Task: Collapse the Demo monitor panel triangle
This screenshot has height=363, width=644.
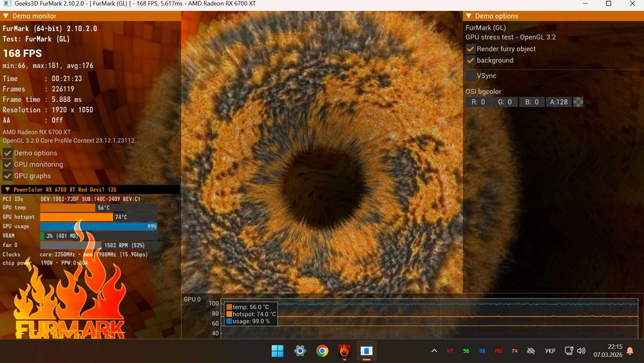Action: point(6,16)
